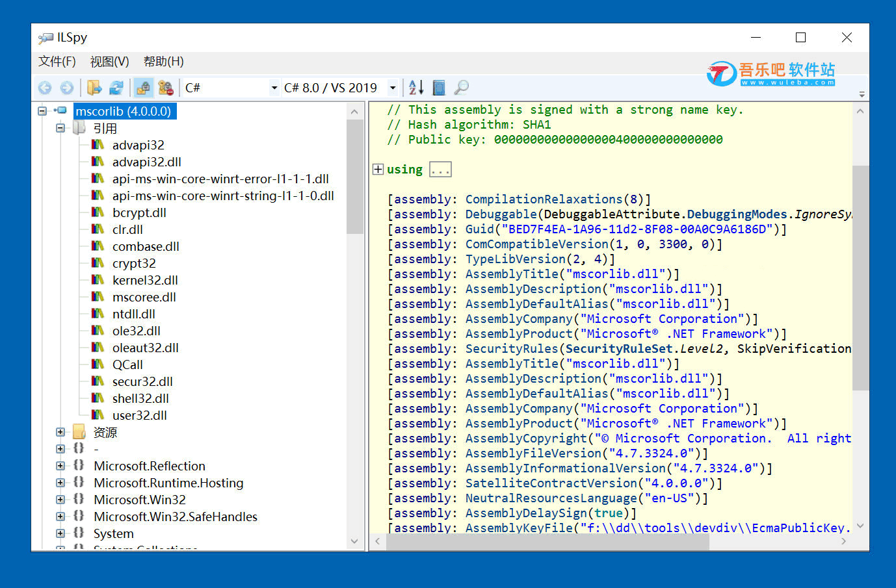
Task: Click the mscoree.dll reference icon
Action: 98,296
